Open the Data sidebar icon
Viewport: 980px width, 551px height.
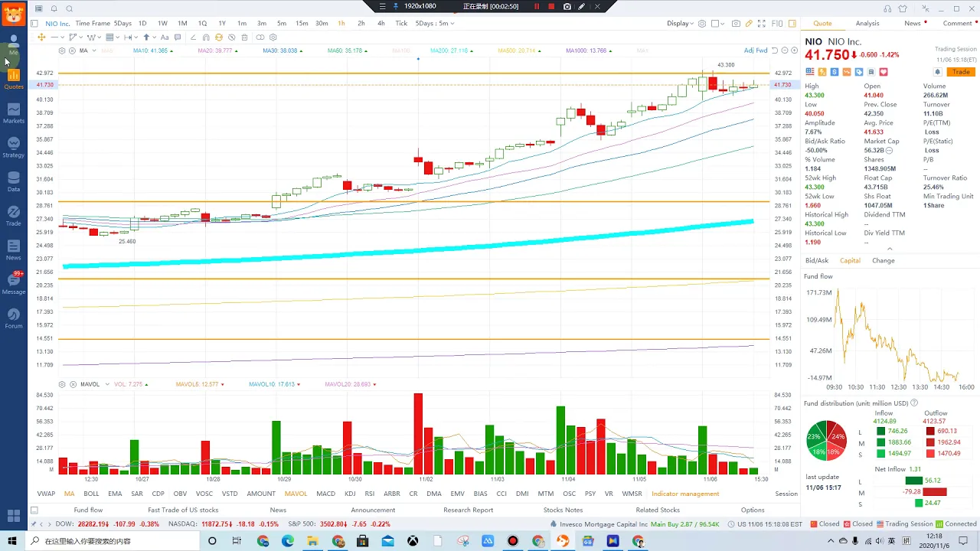(x=14, y=181)
